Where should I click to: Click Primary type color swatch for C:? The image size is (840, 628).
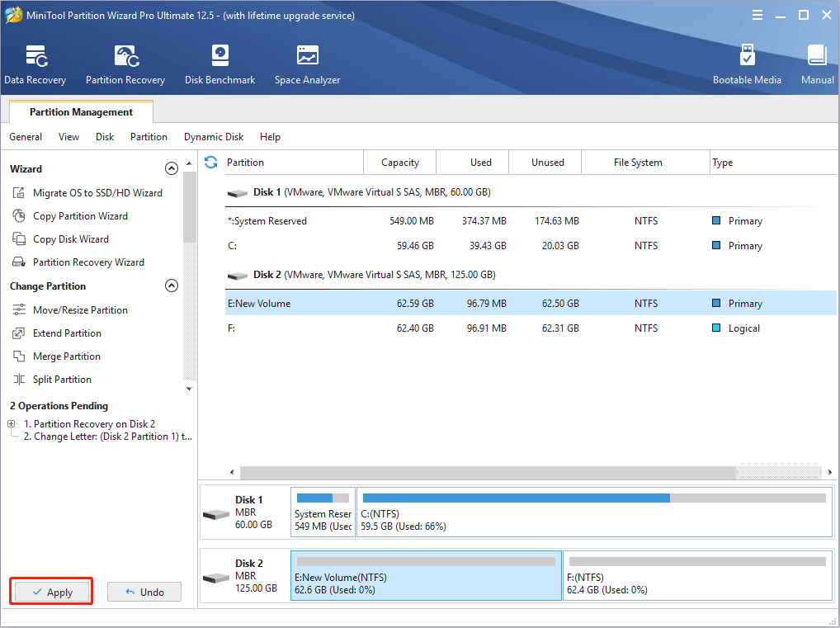coord(716,245)
